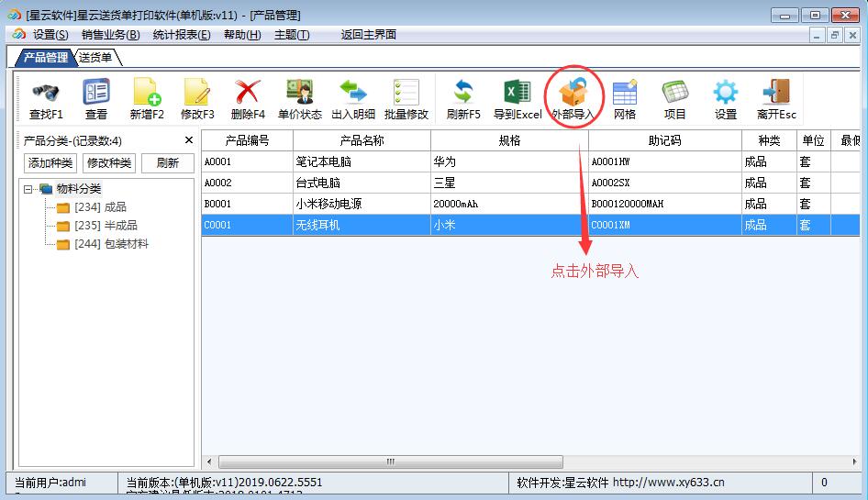Open 单价状态 price status
The height and width of the screenshot is (500, 868).
[x=299, y=100]
